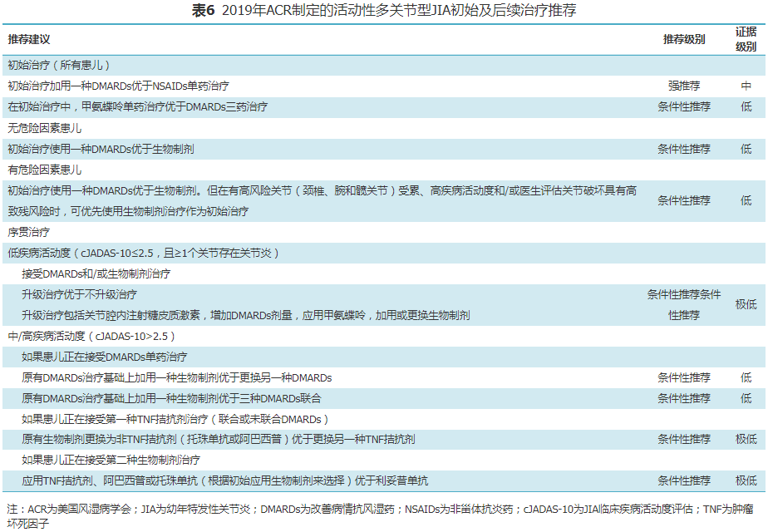Click "如果患儿正在接受第二种生物制剂治疗" subheading

[x=111, y=460]
